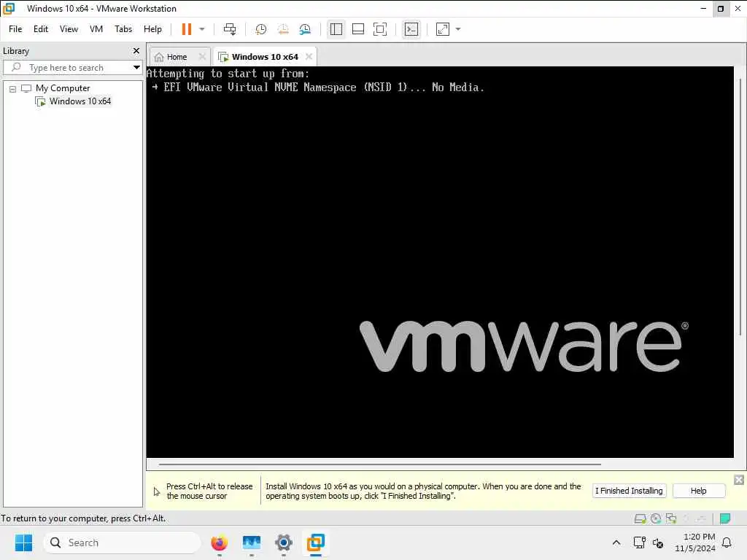Open the Edit menu
Image resolution: width=747 pixels, height=560 pixels.
[x=41, y=29]
